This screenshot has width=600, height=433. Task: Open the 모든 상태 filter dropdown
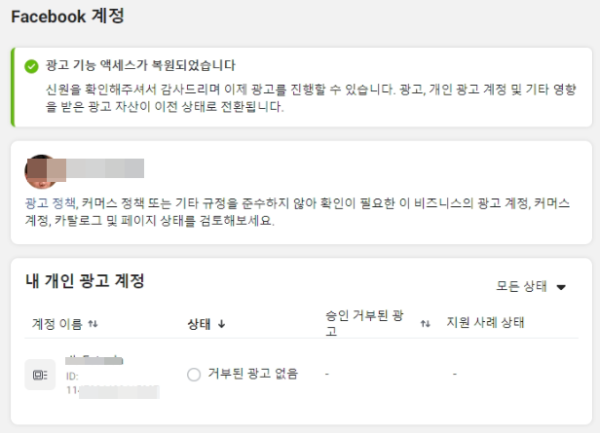pos(531,286)
